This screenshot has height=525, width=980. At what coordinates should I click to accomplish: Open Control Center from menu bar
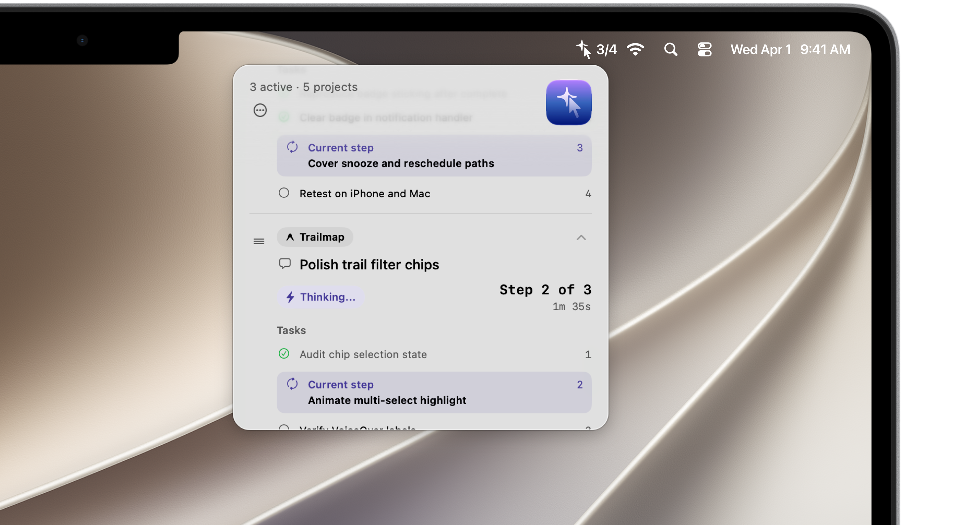pyautogui.click(x=704, y=49)
